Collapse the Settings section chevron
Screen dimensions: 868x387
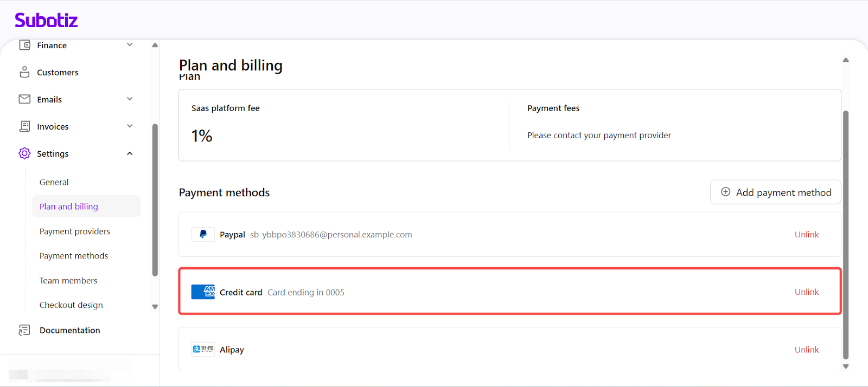130,153
